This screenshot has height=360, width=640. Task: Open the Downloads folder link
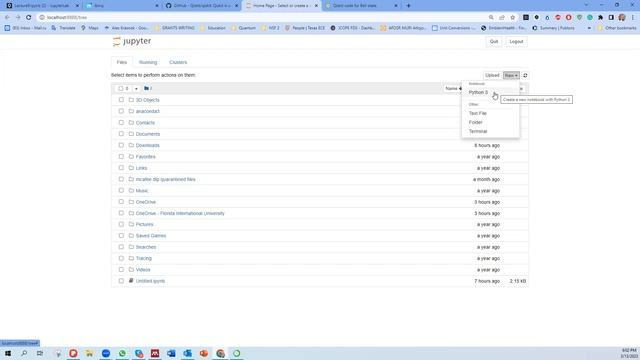click(x=147, y=145)
